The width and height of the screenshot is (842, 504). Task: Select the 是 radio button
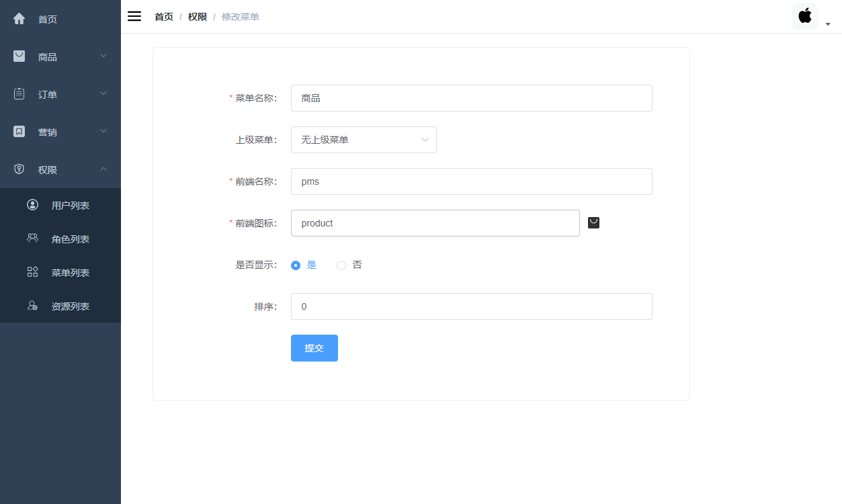[296, 265]
